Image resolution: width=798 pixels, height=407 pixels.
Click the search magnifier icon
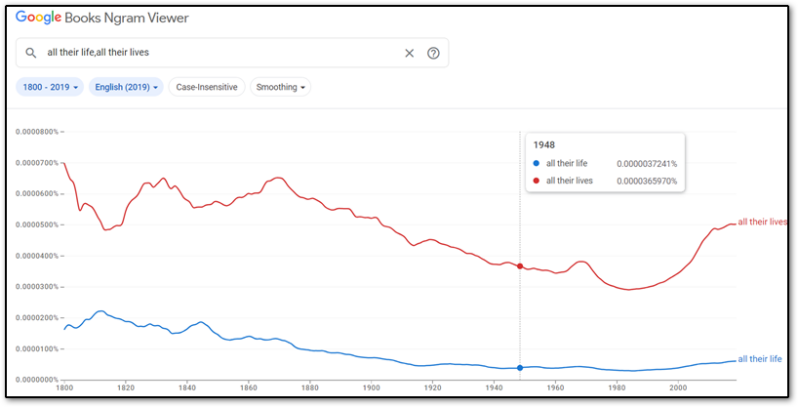pyautogui.click(x=31, y=53)
